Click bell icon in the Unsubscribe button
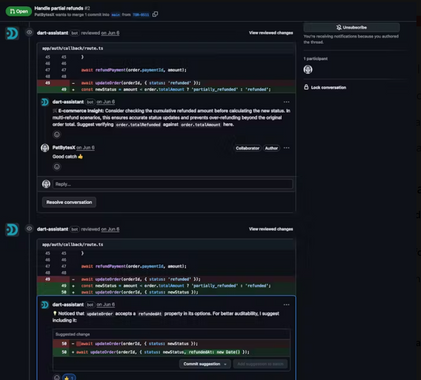This screenshot has height=380, width=421. [x=339, y=27]
